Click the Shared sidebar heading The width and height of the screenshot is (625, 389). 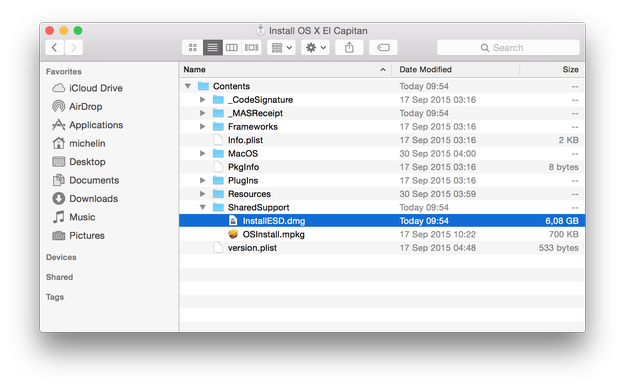(x=59, y=277)
